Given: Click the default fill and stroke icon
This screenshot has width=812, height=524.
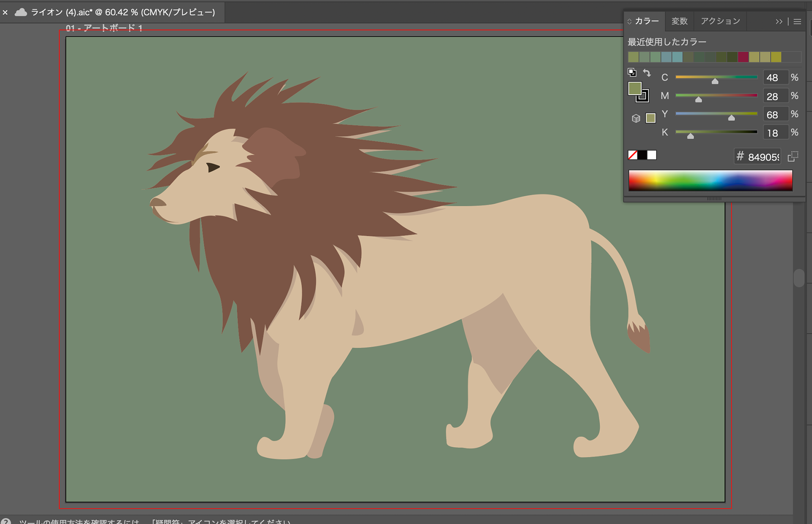Looking at the screenshot, I should (x=632, y=72).
